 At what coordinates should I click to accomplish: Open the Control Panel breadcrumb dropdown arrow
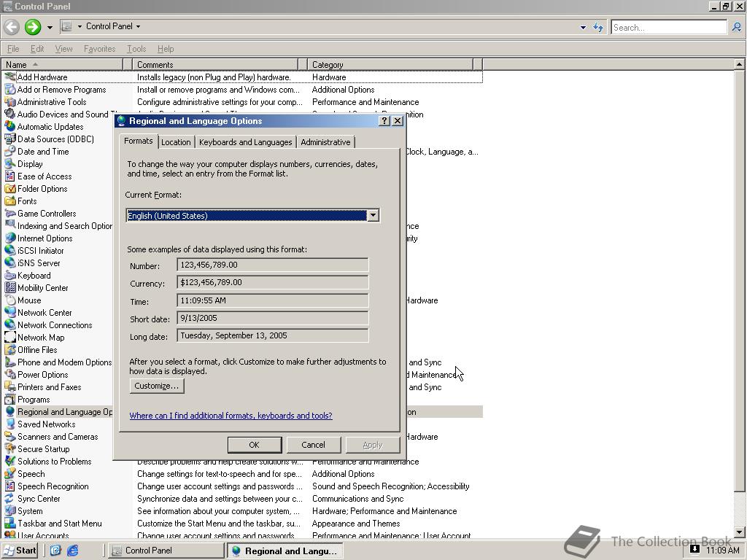click(138, 27)
